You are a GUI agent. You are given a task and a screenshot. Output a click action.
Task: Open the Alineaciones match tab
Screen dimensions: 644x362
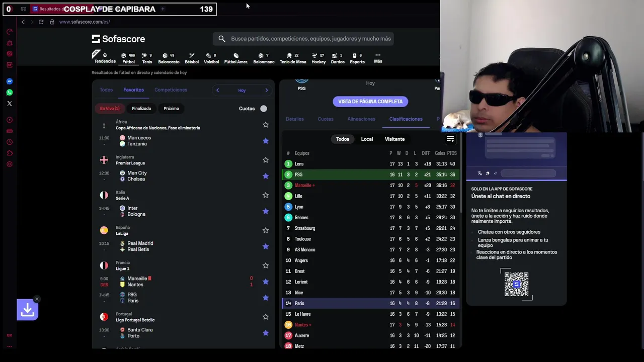point(361,119)
